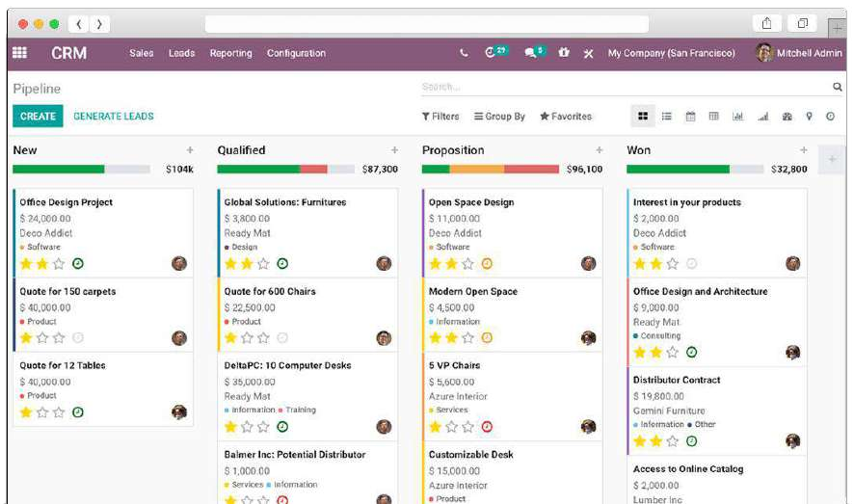Screen dimensions: 854x504
Task: Add quick lead in Qualified column
Action: (x=394, y=150)
